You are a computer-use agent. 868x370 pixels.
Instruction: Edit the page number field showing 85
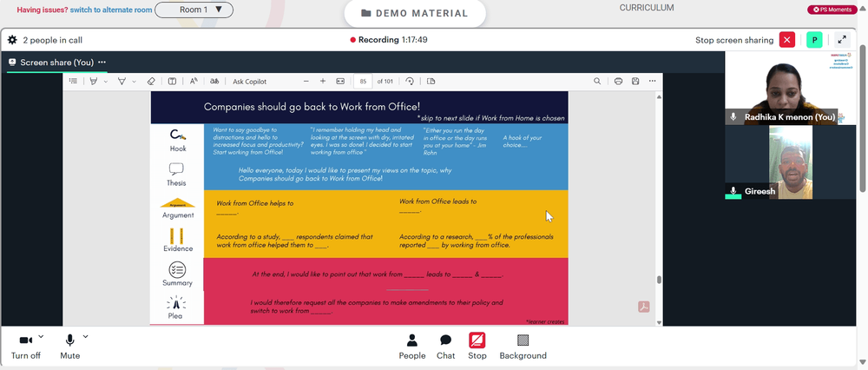pyautogui.click(x=363, y=82)
